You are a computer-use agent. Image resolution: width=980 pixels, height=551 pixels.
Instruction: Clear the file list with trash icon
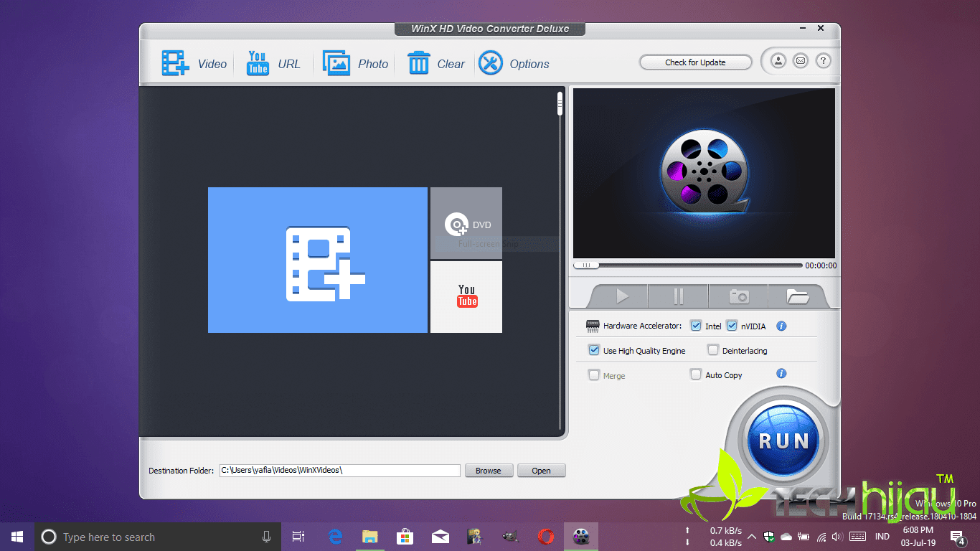(x=418, y=63)
